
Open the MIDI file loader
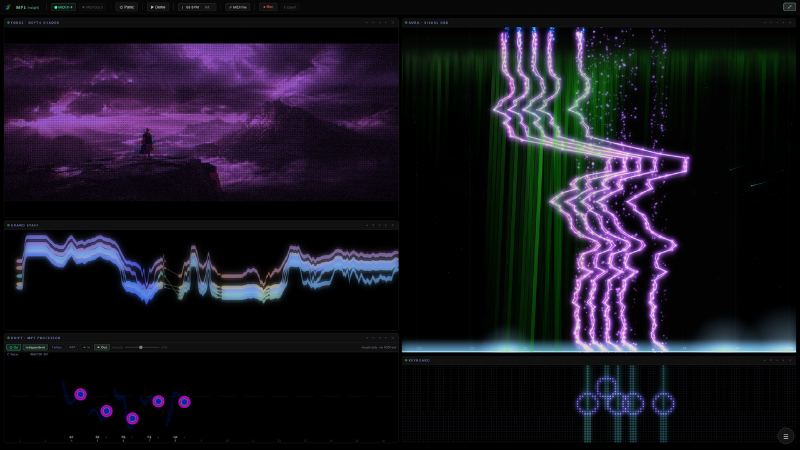[238, 7]
